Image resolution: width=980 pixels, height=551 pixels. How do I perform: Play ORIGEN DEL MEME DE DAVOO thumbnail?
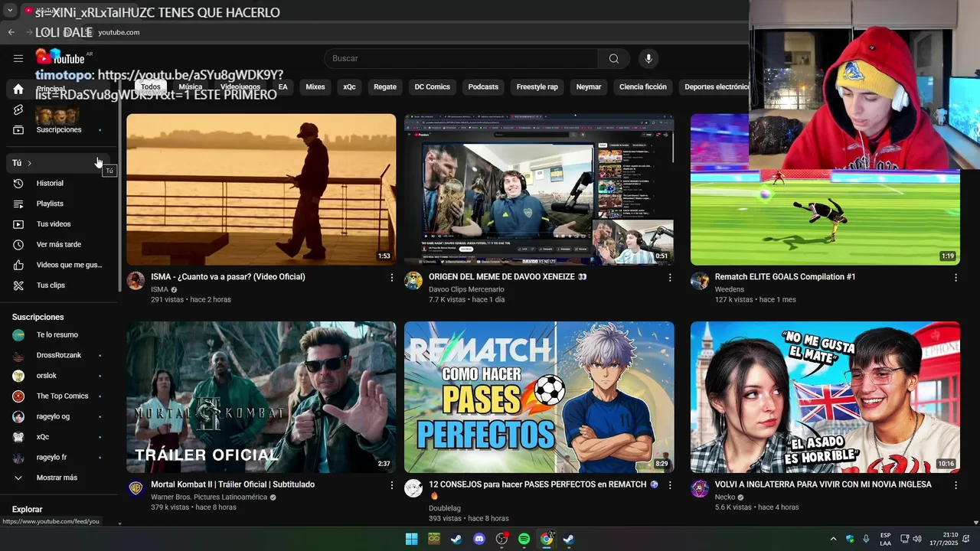click(539, 189)
